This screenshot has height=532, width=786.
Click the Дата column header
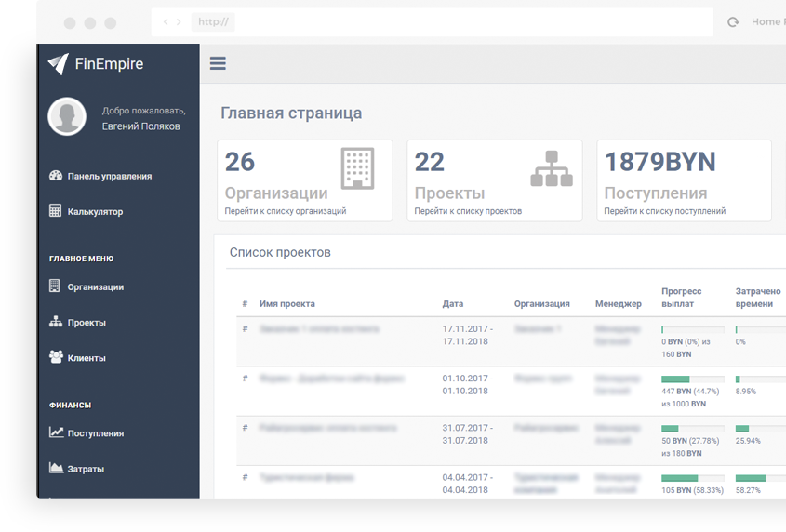click(x=453, y=304)
